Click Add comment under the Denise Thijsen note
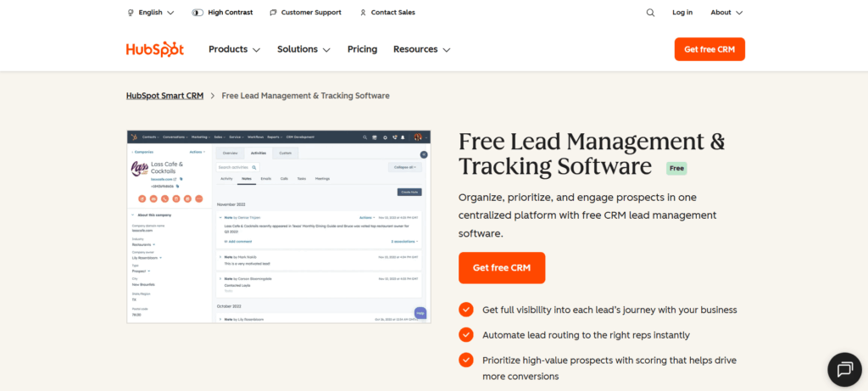This screenshot has height=391, width=868. click(238, 242)
